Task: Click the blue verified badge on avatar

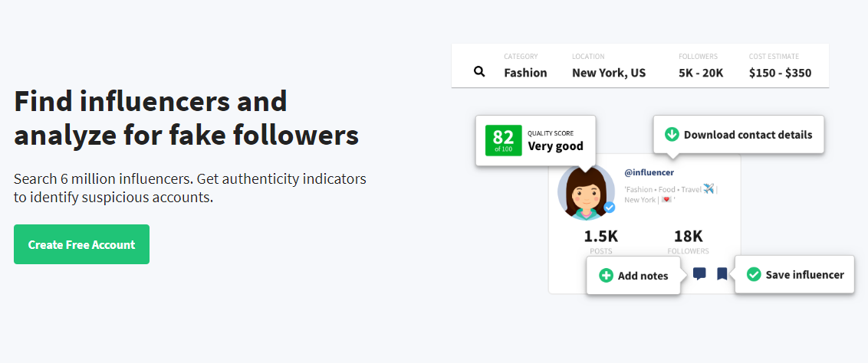Action: point(610,208)
